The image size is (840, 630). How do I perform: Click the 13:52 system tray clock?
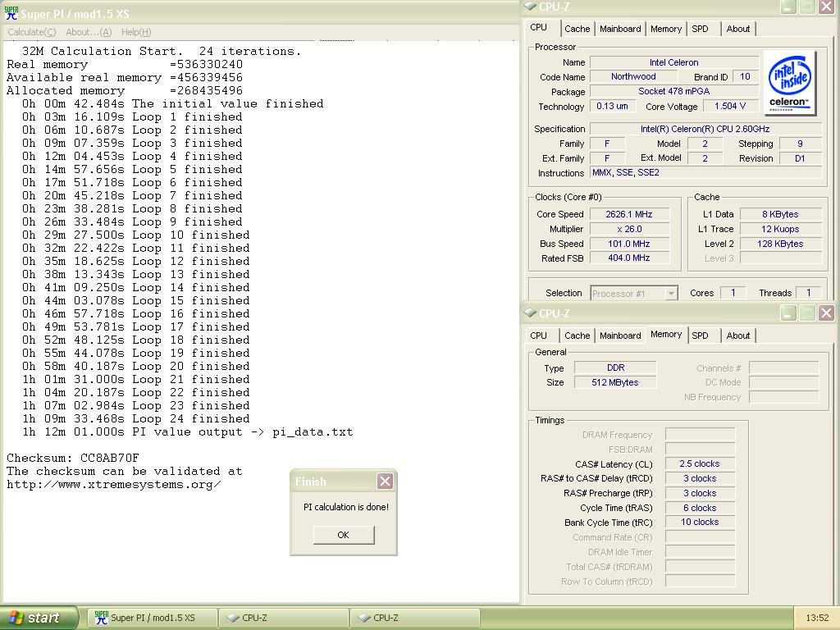click(x=817, y=618)
